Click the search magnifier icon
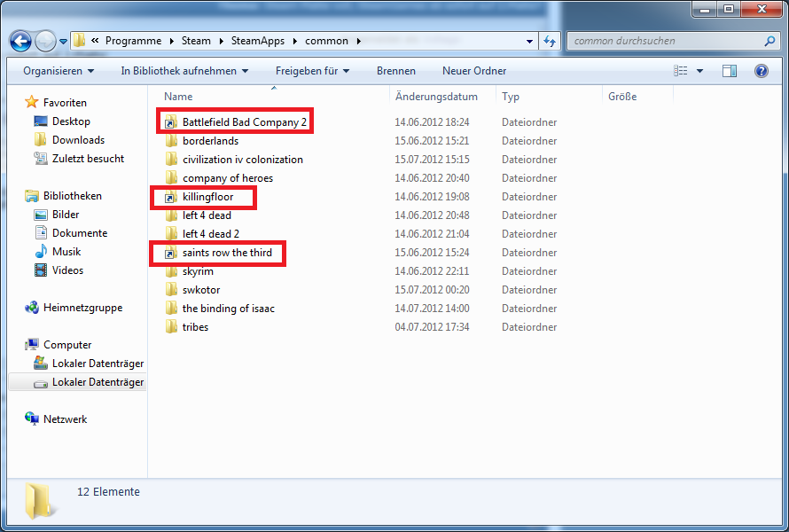The width and height of the screenshot is (789, 532). pyautogui.click(x=769, y=41)
